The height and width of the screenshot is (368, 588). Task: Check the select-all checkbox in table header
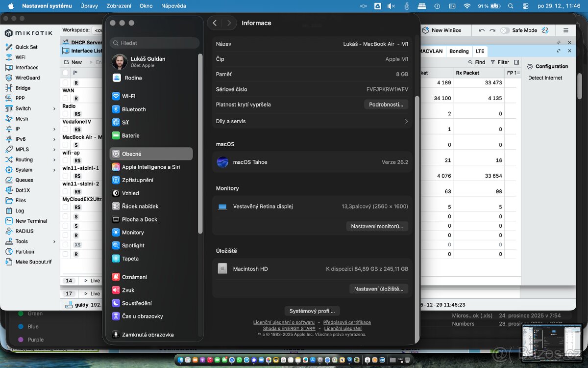[x=66, y=73]
